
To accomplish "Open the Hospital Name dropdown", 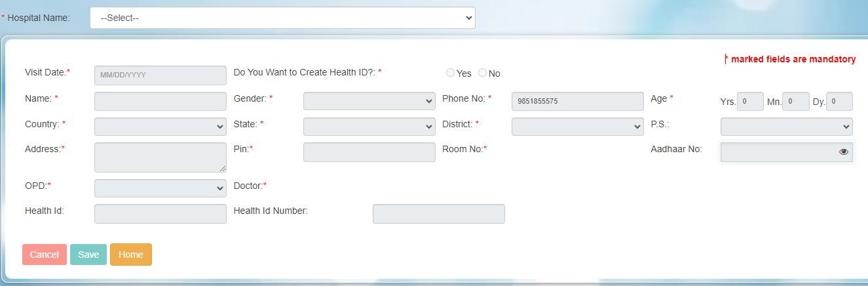I will (x=282, y=18).
